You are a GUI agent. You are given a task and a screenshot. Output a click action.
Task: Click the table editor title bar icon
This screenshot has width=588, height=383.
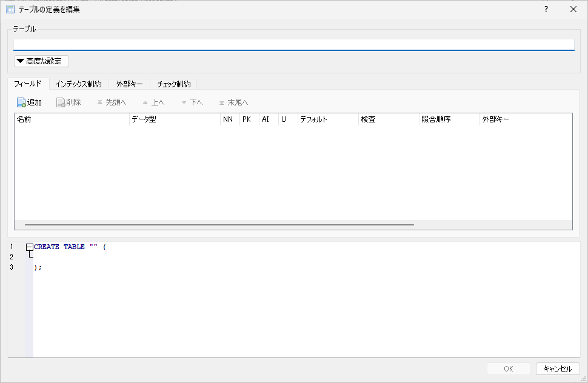pos(10,9)
